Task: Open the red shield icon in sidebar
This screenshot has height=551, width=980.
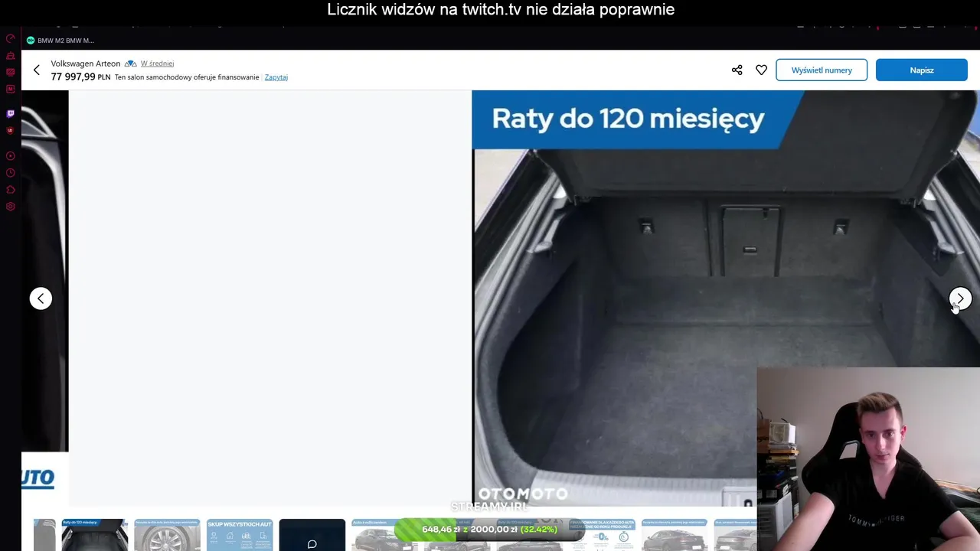Action: click(x=10, y=130)
